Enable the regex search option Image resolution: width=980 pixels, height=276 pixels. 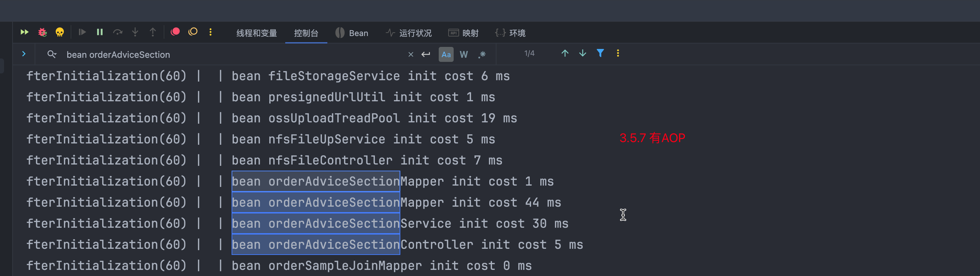click(482, 54)
